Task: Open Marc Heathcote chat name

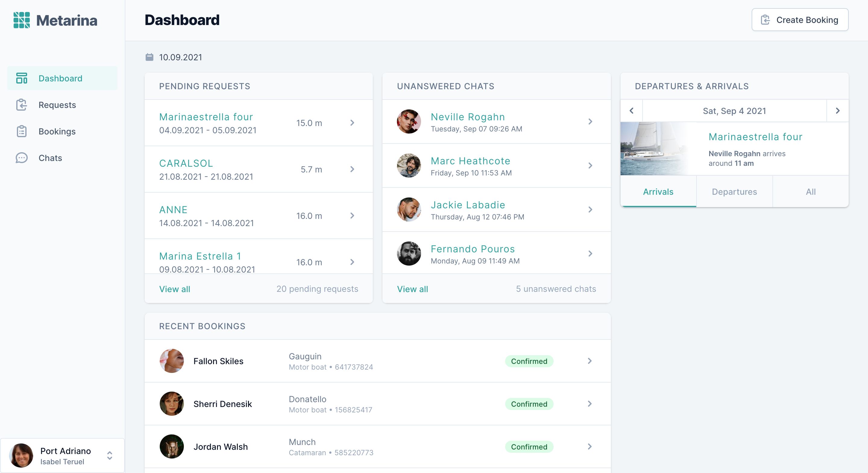Action: tap(470, 161)
